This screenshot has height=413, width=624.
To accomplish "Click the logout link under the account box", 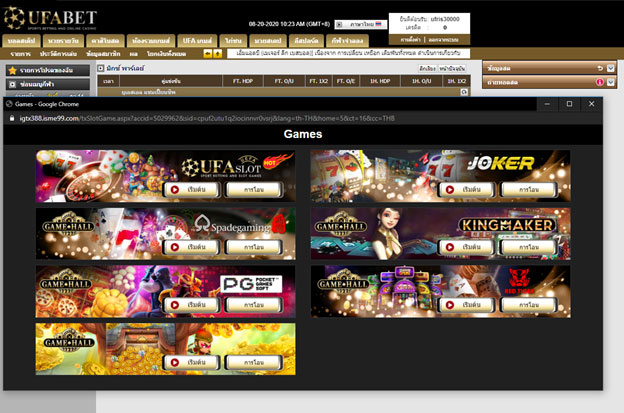I will coord(444,40).
